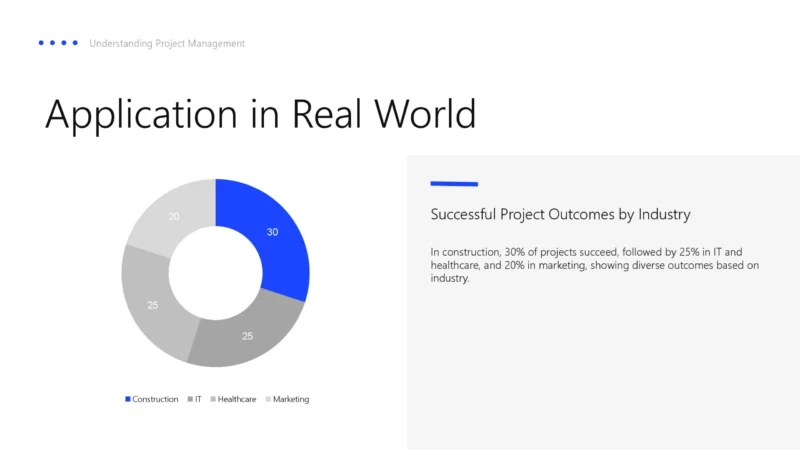Image resolution: width=800 pixels, height=450 pixels.
Task: Select the Marketing legend color swatch
Action: coord(268,399)
